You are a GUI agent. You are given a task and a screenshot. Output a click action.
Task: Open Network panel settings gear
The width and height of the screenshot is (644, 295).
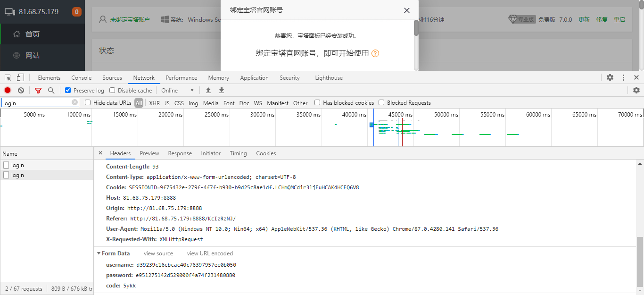[636, 90]
